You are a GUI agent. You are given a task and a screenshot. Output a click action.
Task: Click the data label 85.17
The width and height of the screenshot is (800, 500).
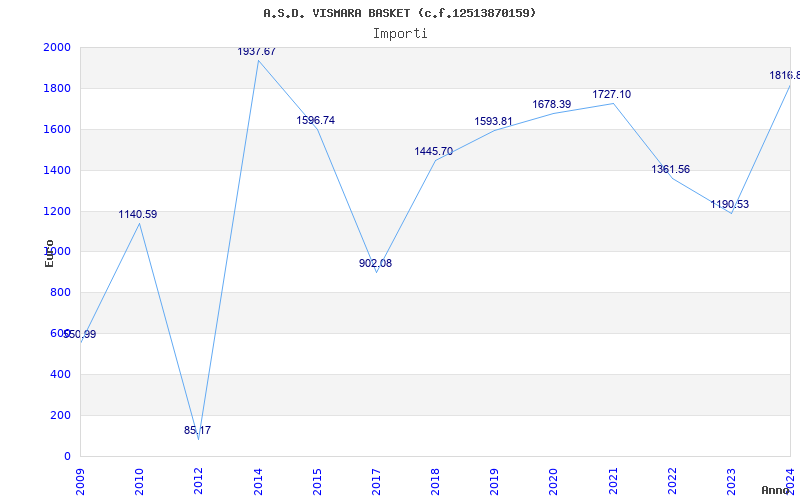tap(197, 431)
